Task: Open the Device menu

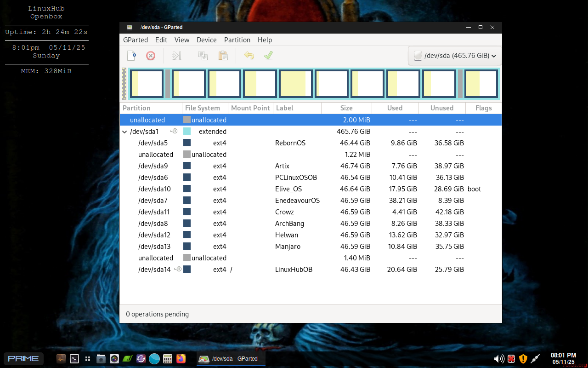Action: click(207, 40)
